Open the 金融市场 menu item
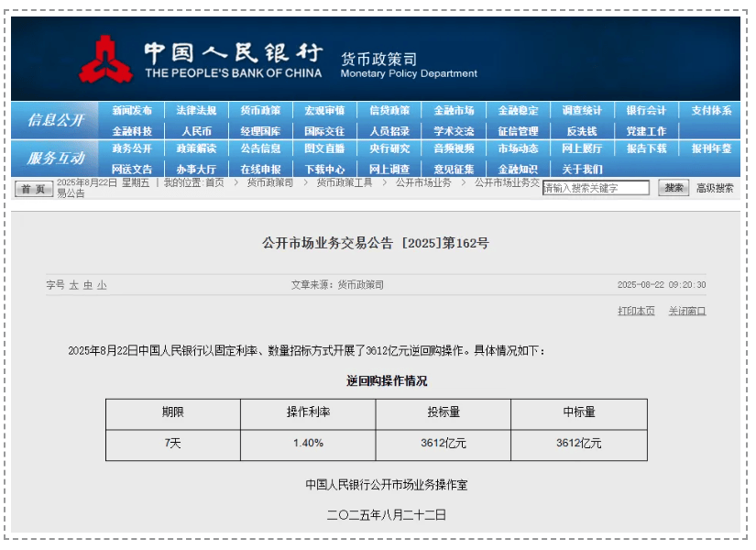This screenshot has height=550, width=756. point(454,111)
